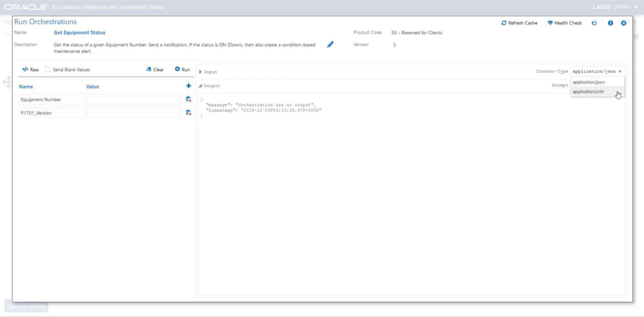Viewport: 644px width, 317px height.
Task: Add a new input parameter row
Action: point(189,86)
